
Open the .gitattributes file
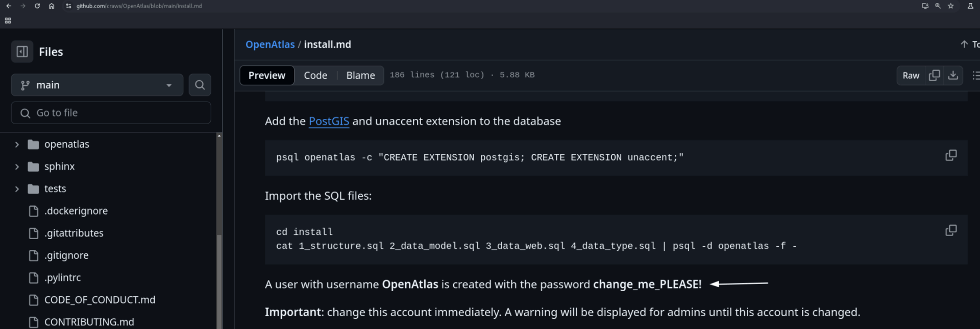coord(74,233)
